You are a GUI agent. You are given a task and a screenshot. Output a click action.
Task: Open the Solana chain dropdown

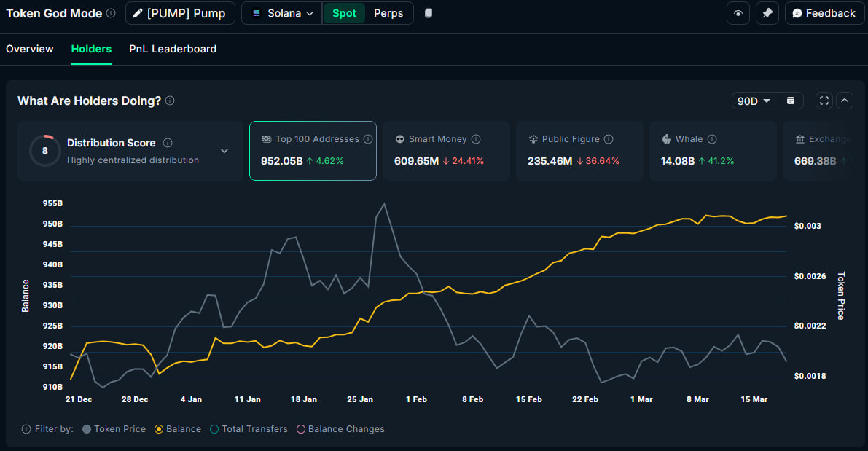point(282,13)
